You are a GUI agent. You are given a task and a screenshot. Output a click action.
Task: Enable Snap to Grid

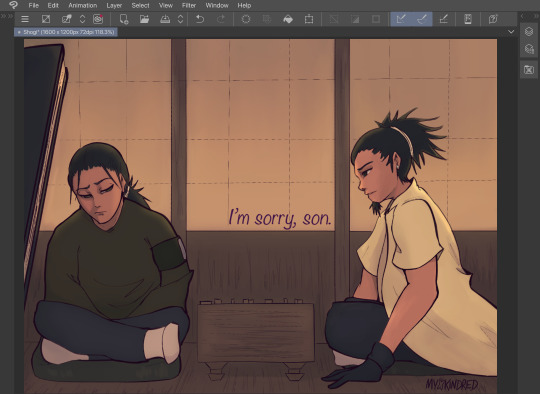pos(444,19)
